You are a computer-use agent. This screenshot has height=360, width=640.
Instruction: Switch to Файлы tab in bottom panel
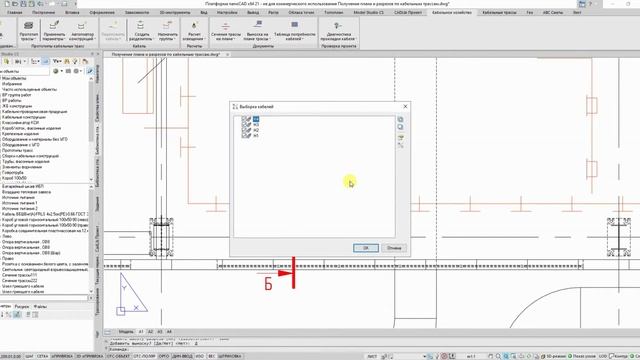pyautogui.click(x=40, y=306)
